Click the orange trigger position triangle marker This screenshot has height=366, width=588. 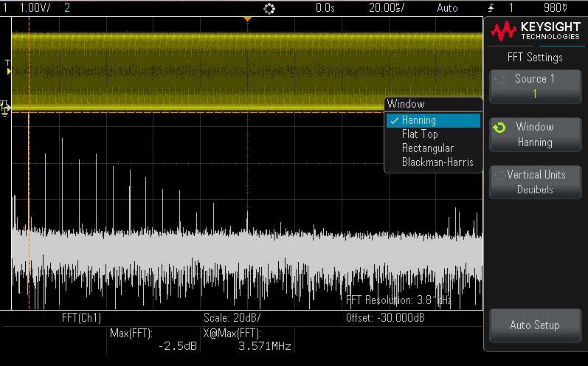click(x=247, y=18)
